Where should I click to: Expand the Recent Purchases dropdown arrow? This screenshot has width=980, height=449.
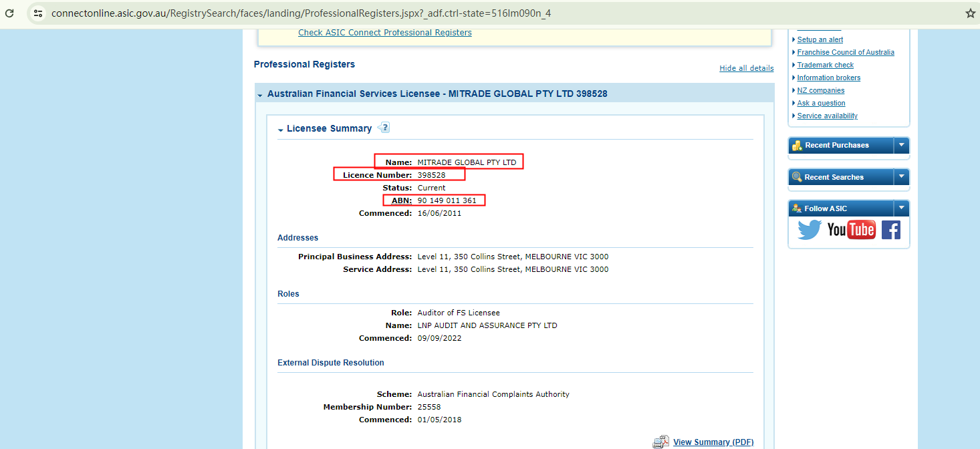click(x=902, y=145)
